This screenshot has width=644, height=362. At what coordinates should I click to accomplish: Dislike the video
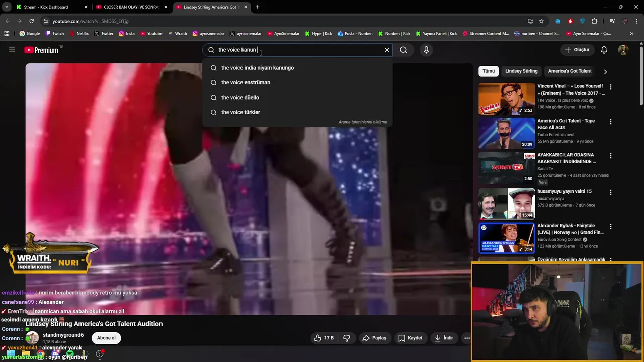coord(347,338)
